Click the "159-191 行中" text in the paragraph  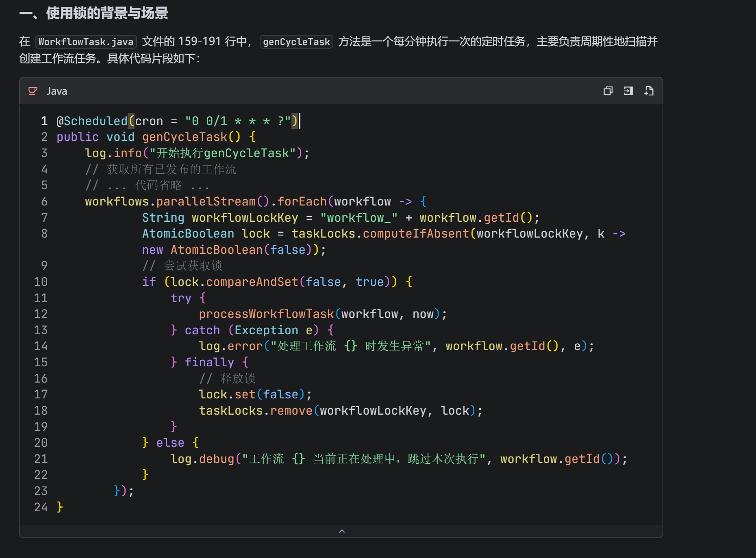tap(213, 41)
